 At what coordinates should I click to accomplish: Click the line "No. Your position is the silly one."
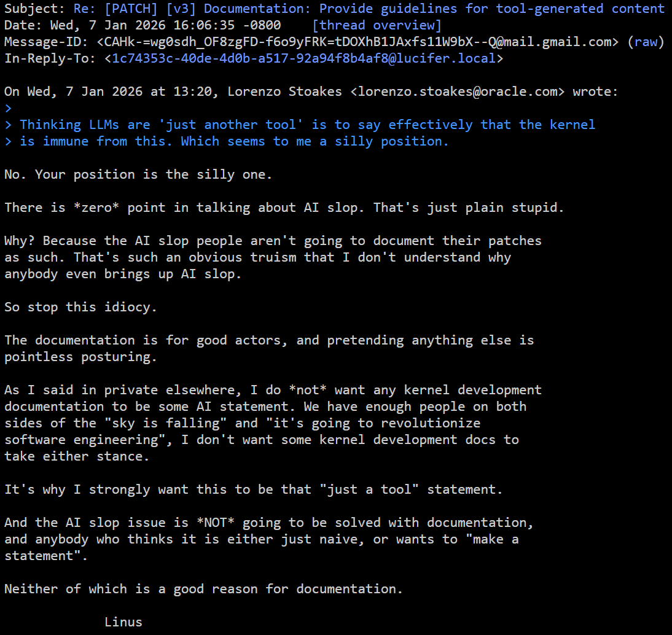pyautogui.click(x=138, y=174)
